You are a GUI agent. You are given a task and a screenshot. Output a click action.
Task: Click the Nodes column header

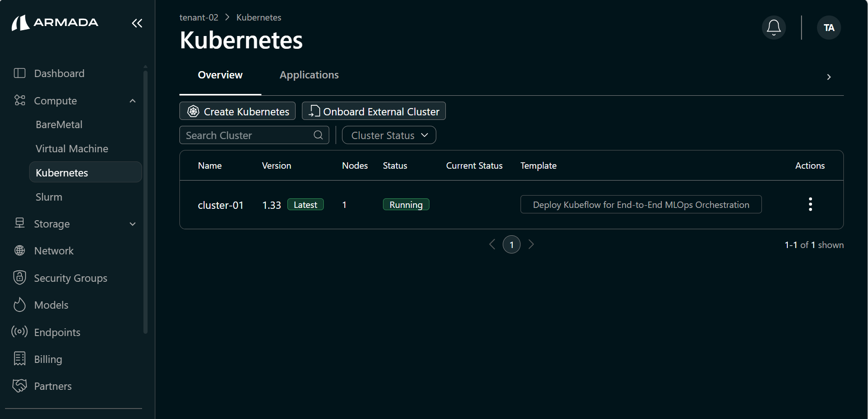[355, 166]
